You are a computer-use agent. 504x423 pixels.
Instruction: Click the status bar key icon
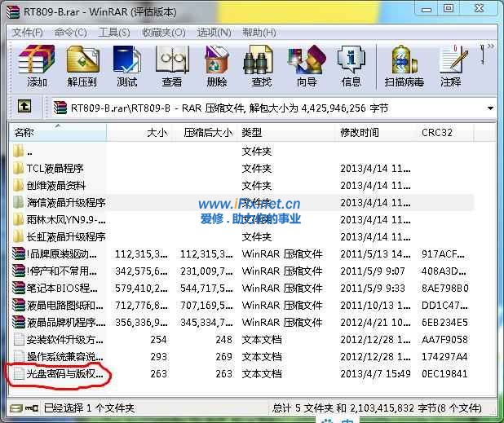point(32,408)
